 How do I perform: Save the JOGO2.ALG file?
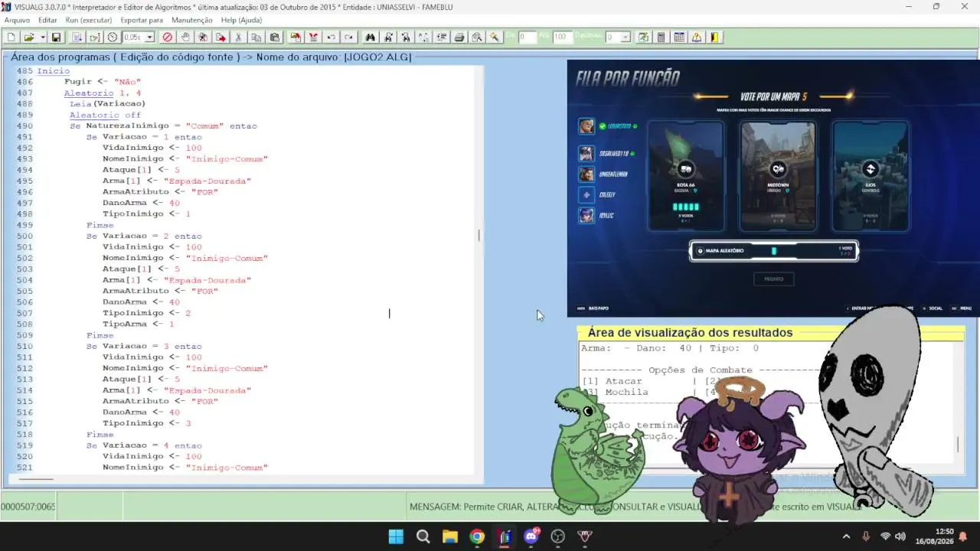coord(57,37)
